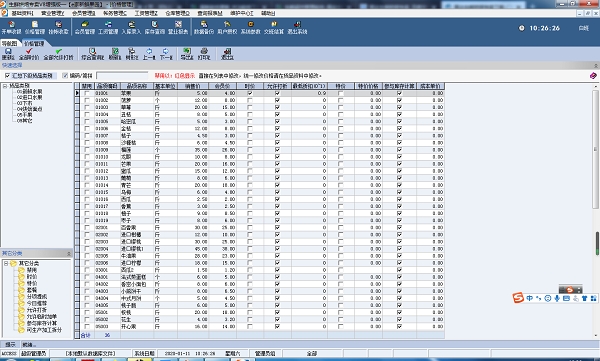Toggle 时价 checkbox in row 02001
Image resolution: width=600 pixels, height=361 pixels.
[250, 227]
